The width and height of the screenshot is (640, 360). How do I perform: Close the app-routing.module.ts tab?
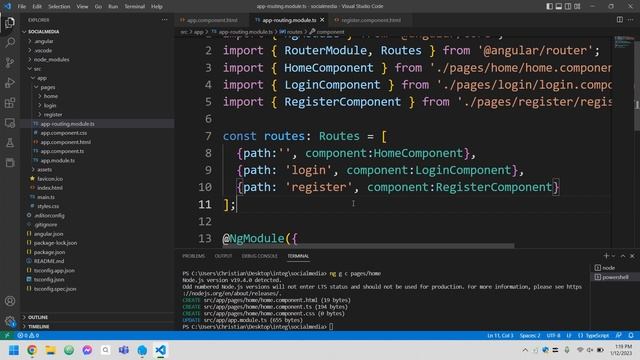[322, 20]
